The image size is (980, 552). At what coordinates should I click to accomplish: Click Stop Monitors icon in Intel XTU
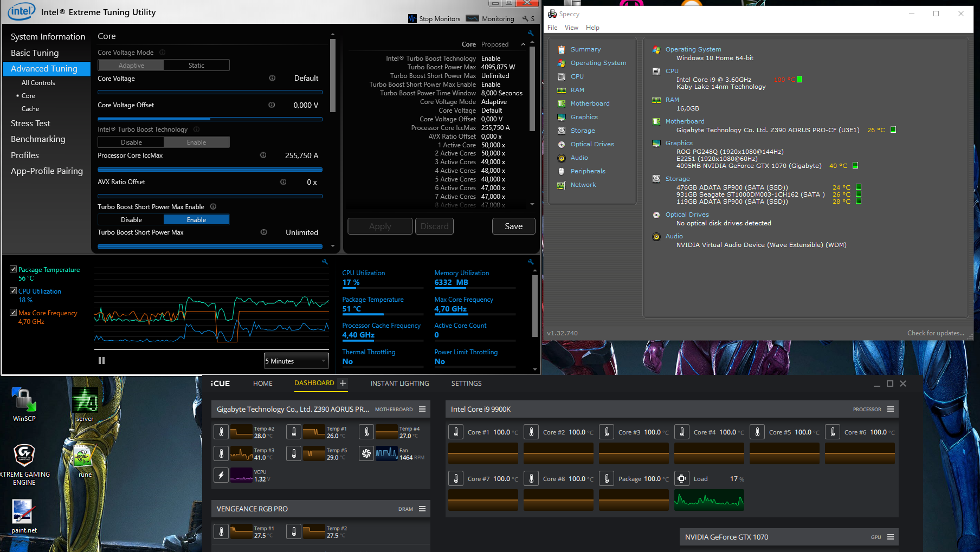(412, 18)
